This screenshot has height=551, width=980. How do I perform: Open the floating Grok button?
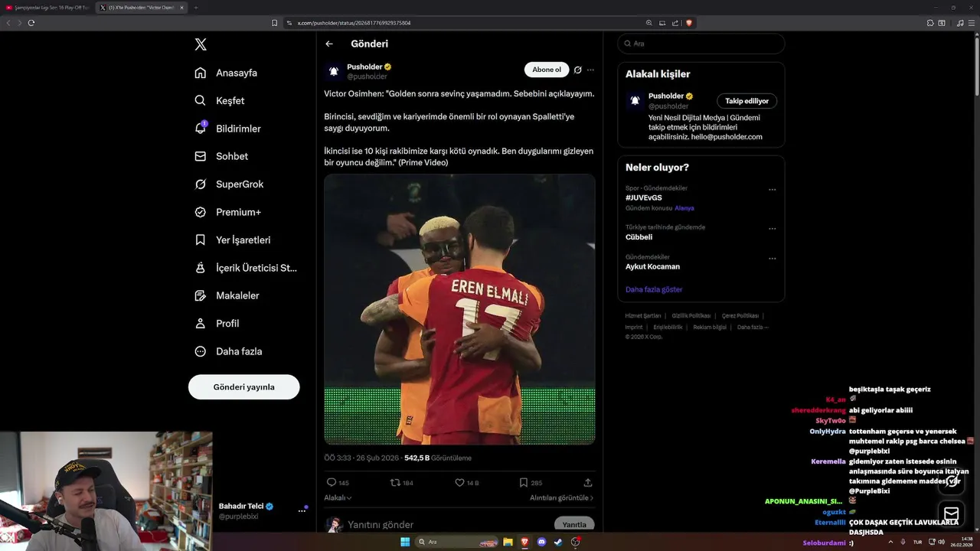click(x=952, y=482)
